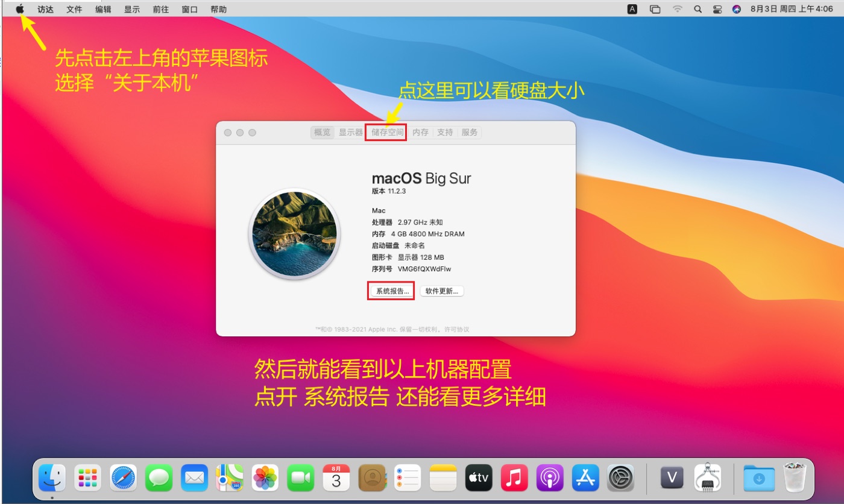Viewport: 844px width, 504px height.
Task: Switch to the 服务 tab
Action: tap(470, 133)
